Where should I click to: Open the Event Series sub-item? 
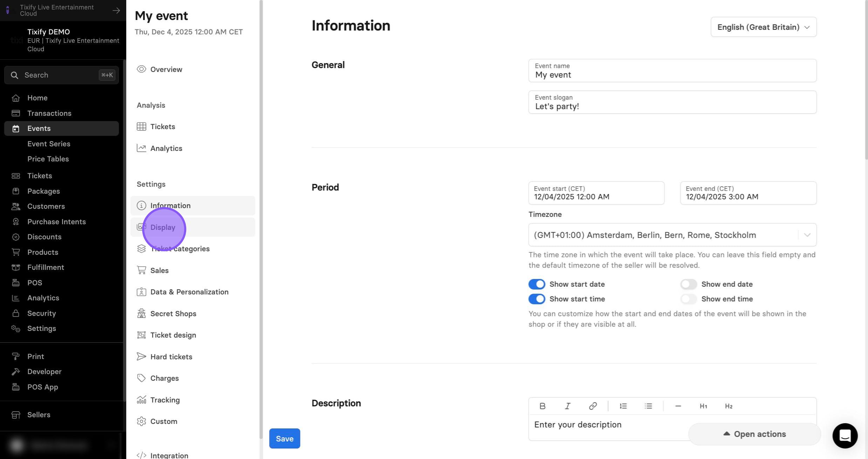pos(49,144)
